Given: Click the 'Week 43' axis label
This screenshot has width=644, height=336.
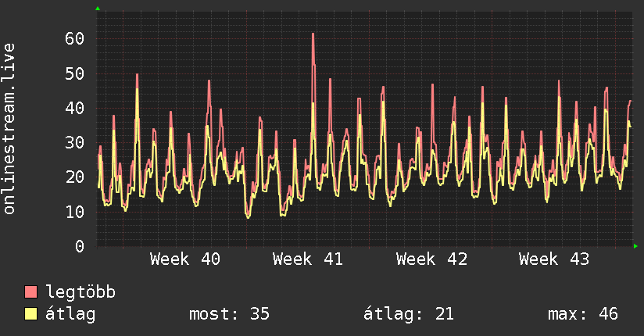Looking at the screenshot, I should 554,259.
